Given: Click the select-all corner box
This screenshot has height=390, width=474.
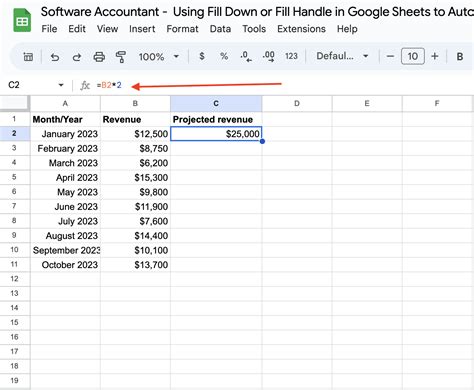Looking at the screenshot, I should click(15, 103).
